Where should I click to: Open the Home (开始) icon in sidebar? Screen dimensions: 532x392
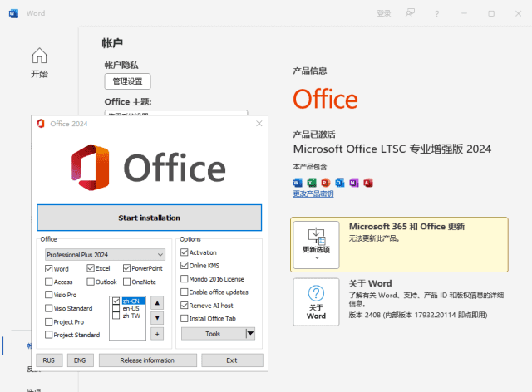click(39, 56)
